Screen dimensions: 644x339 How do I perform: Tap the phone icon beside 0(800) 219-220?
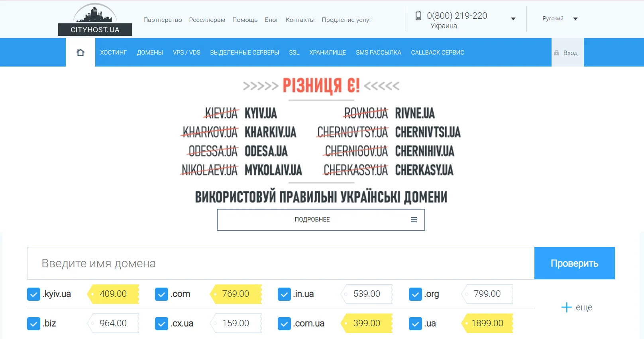[x=418, y=16]
